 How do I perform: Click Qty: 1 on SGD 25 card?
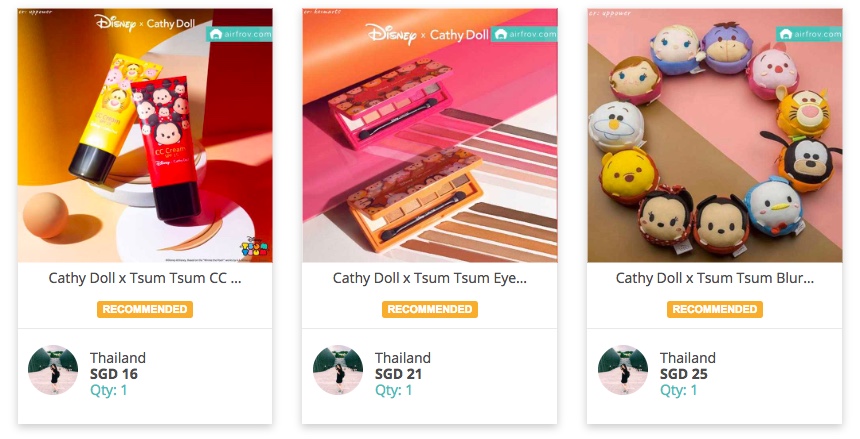pyautogui.click(x=678, y=390)
